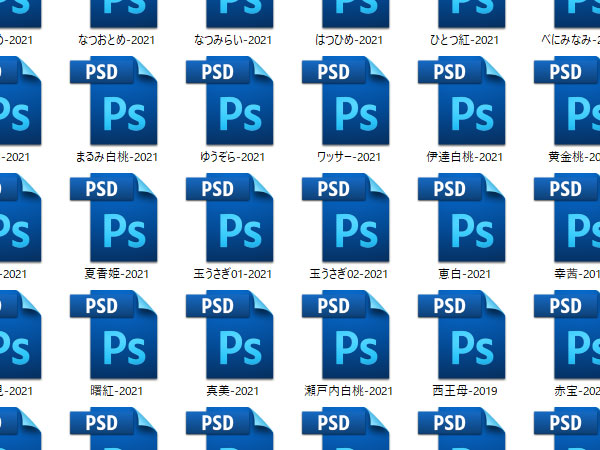Select the 玉うさぎ01-2021 PSD file icon
This screenshot has width=600, height=450.
pyautogui.click(x=230, y=218)
